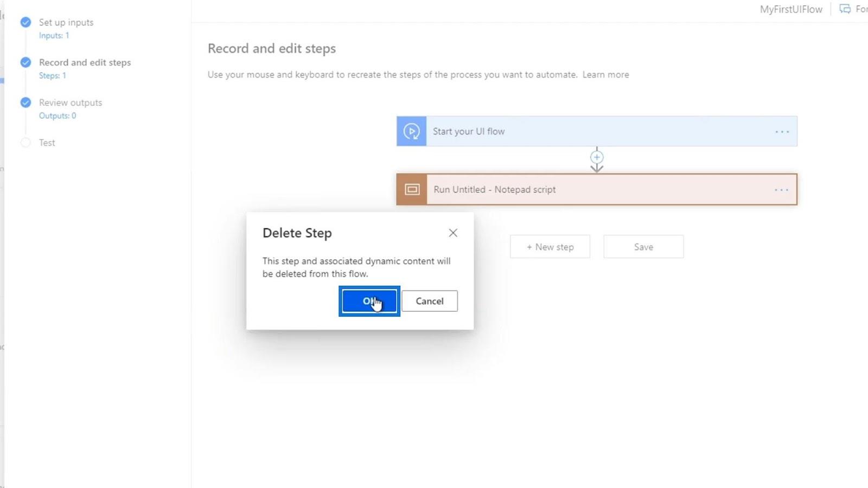Go to the Review outputs stage
The image size is (868, 488).
click(71, 102)
